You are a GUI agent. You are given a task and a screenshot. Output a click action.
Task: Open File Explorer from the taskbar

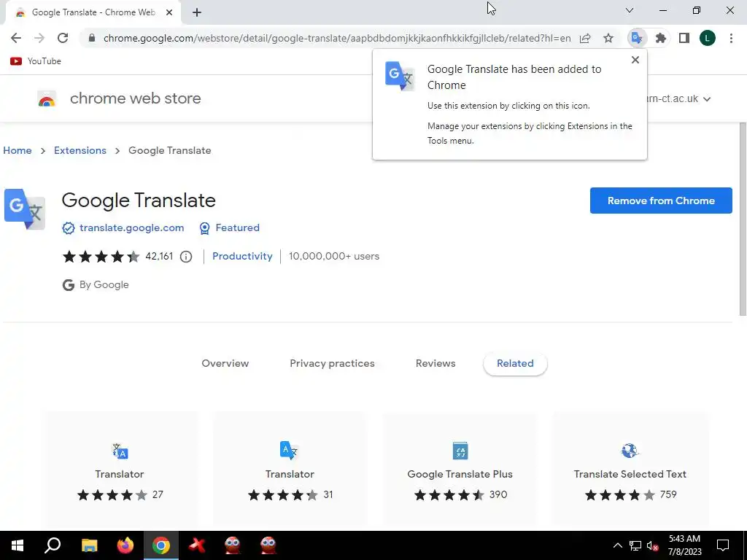[x=89, y=545]
